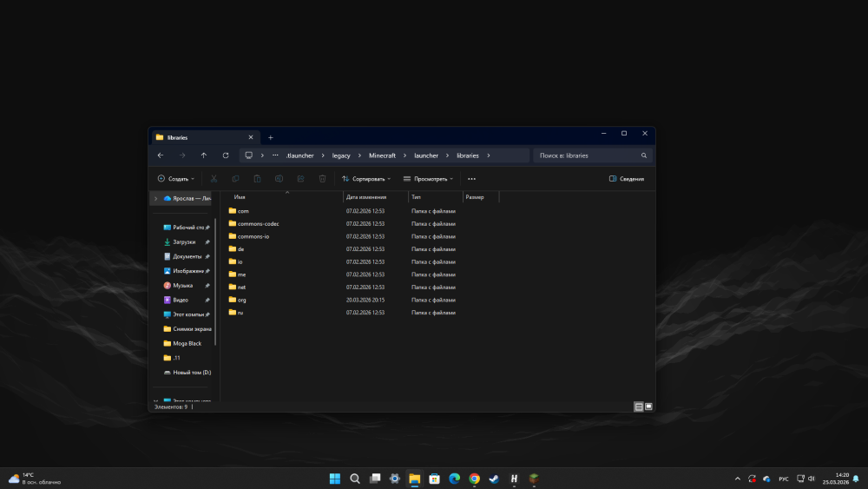Open the Minecraft block icon in taskbar
The height and width of the screenshot is (489, 868).
coord(534,479)
